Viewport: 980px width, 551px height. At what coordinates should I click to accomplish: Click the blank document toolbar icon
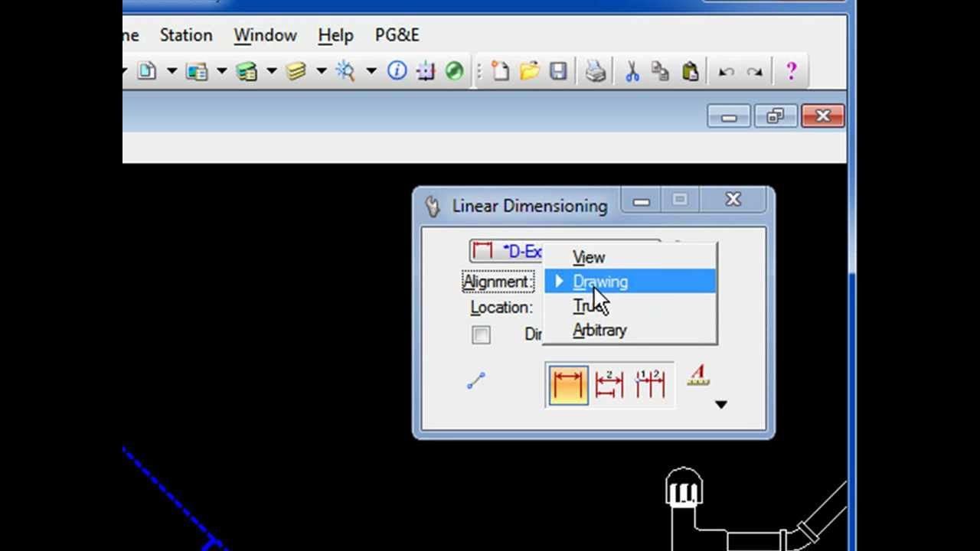(147, 71)
